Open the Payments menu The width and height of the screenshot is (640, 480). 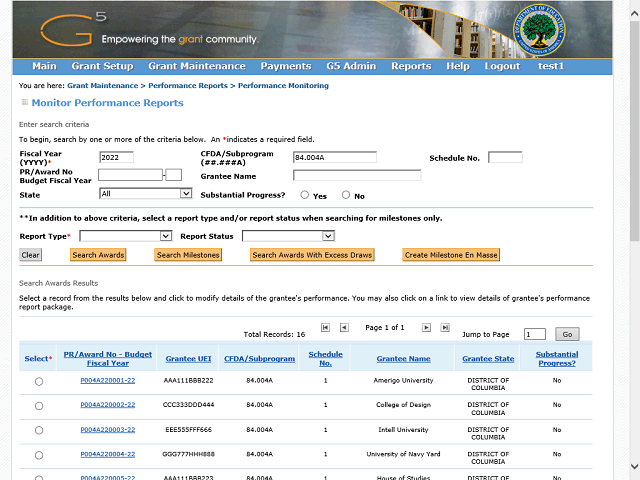pyautogui.click(x=285, y=66)
